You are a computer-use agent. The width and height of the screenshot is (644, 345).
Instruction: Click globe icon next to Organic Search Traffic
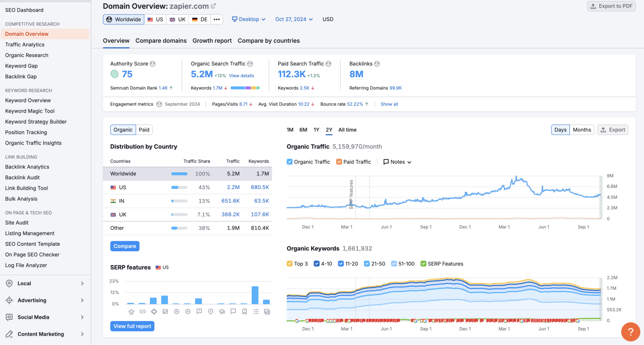[x=250, y=64]
